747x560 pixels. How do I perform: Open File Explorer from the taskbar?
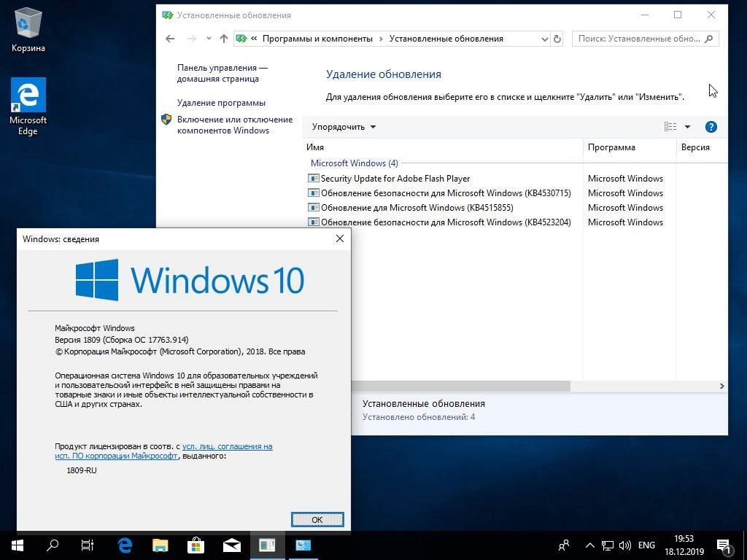[160, 545]
